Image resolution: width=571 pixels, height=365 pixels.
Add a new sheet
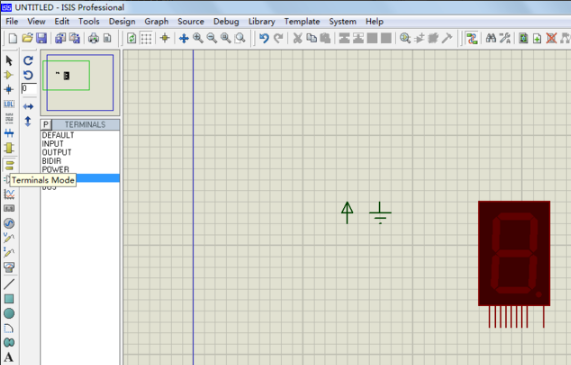[x=537, y=38]
